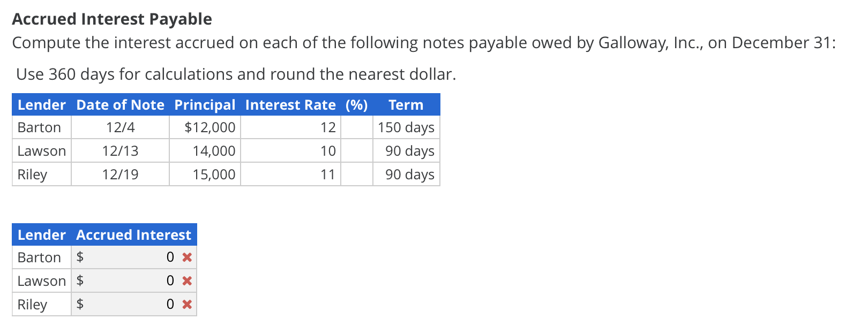Click the Interest Rate column header

[291, 105]
